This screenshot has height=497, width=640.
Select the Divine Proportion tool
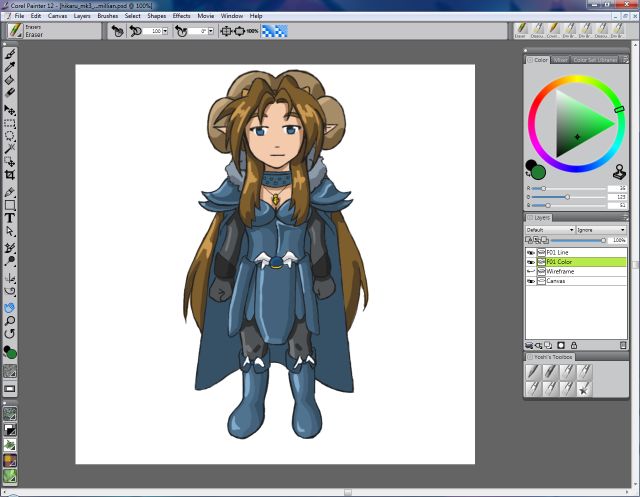[x=10, y=291]
